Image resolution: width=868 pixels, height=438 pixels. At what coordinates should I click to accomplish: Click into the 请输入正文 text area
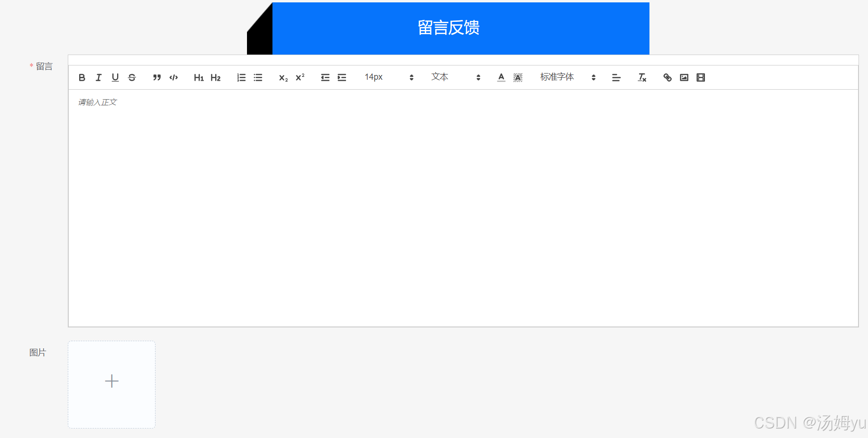click(463, 208)
